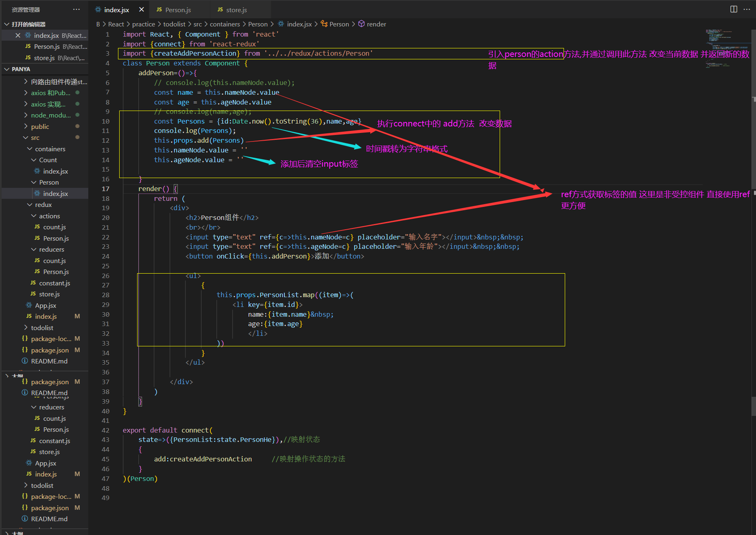Open App.jsx in the src folder

pyautogui.click(x=46, y=305)
